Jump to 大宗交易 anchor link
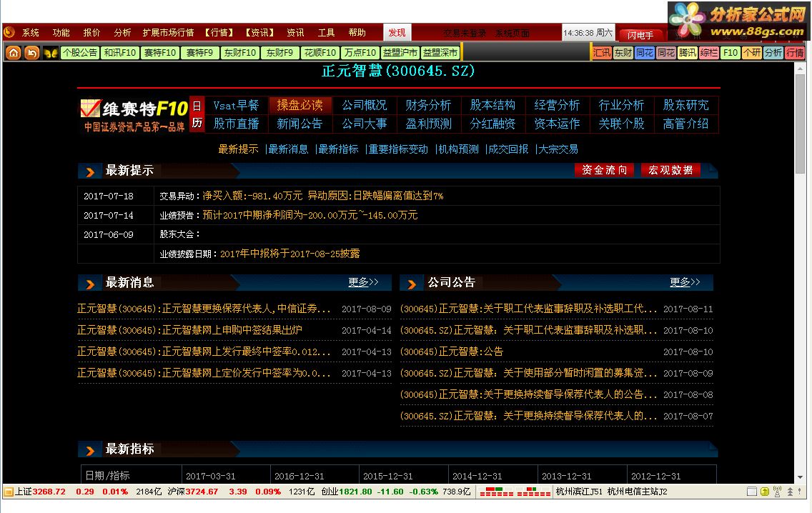812x513 pixels. click(558, 149)
